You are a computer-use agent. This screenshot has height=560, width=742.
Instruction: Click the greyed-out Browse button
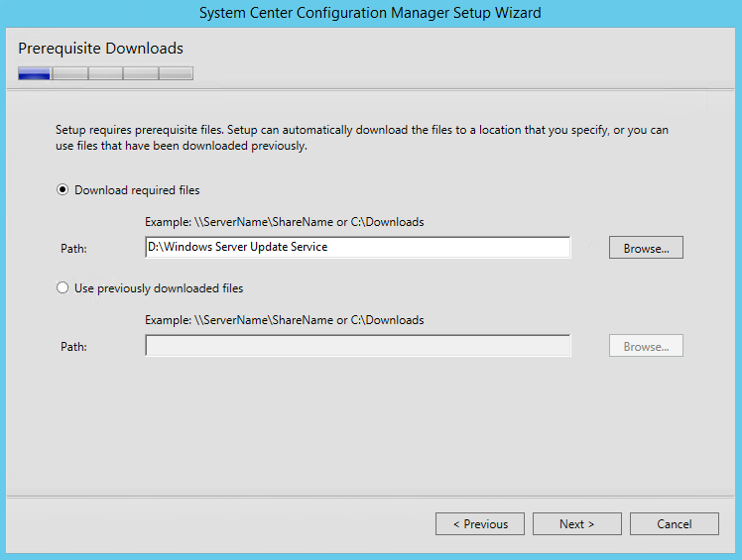pos(646,346)
